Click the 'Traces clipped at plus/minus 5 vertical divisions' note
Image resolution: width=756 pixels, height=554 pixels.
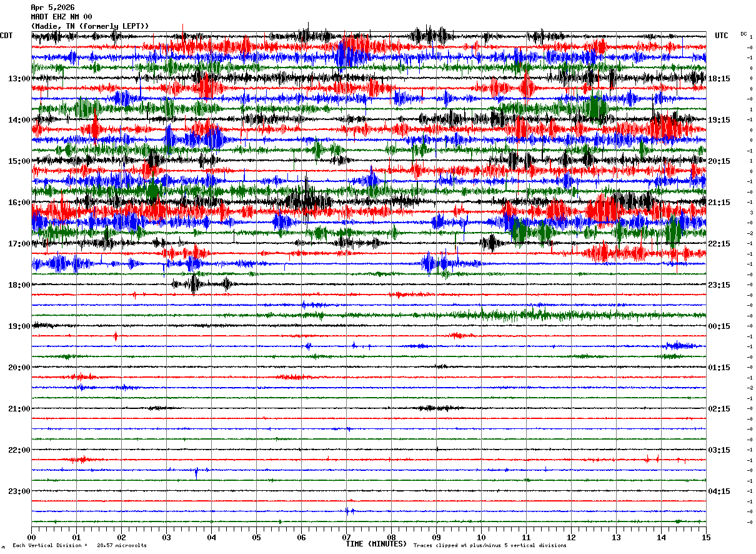[x=490, y=546]
